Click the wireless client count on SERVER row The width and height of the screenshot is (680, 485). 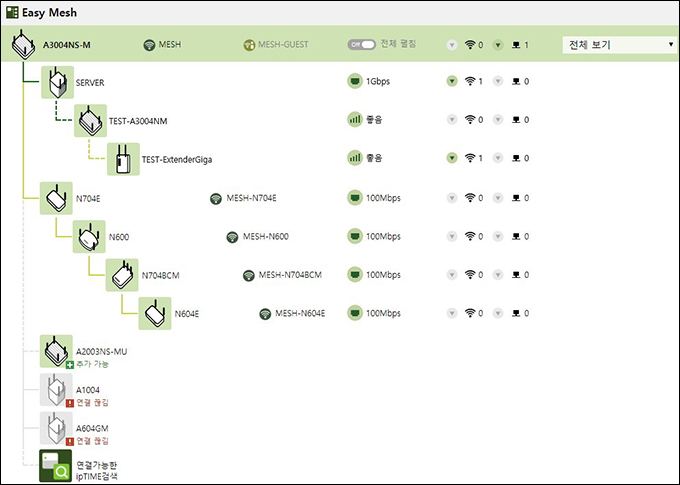481,81
